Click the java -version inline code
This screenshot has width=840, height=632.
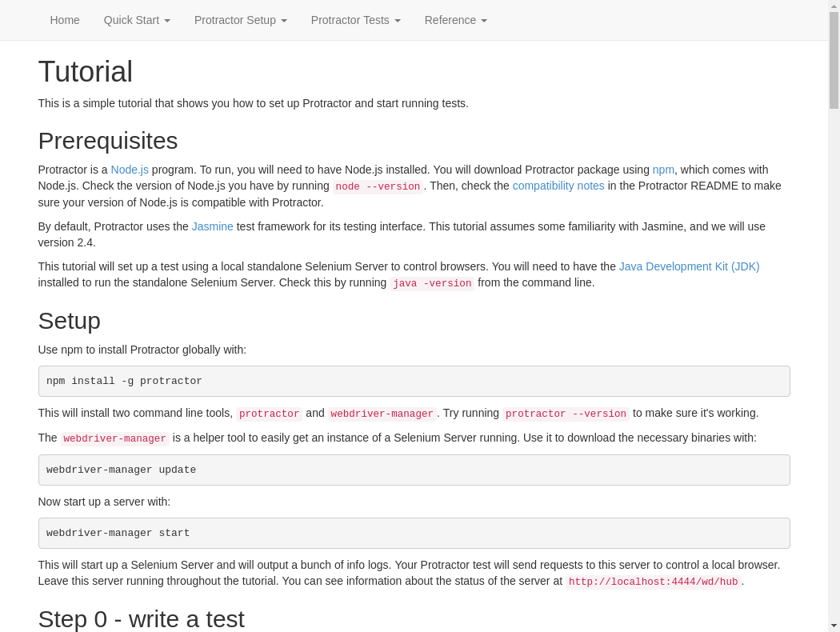431,283
